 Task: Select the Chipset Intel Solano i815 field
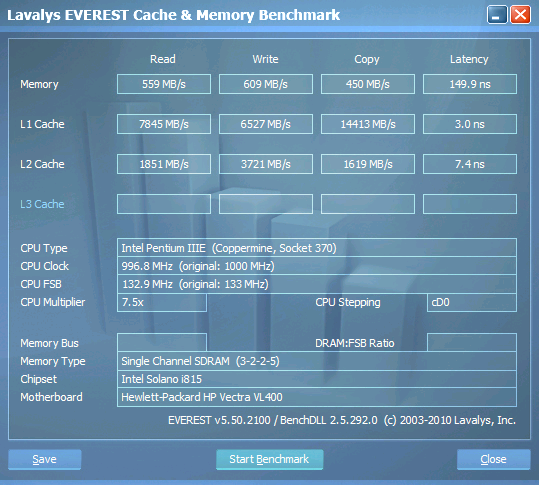(x=317, y=379)
